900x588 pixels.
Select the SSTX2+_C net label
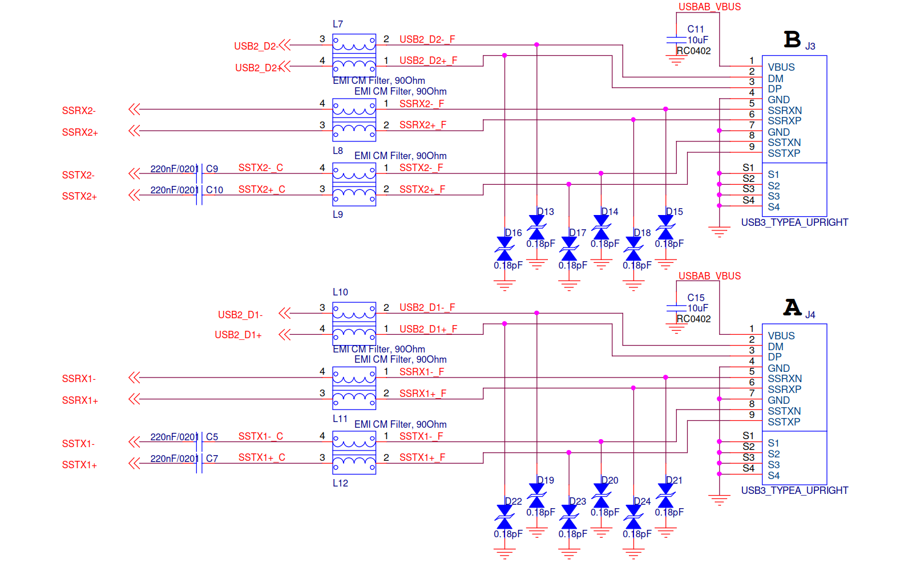pos(261,189)
